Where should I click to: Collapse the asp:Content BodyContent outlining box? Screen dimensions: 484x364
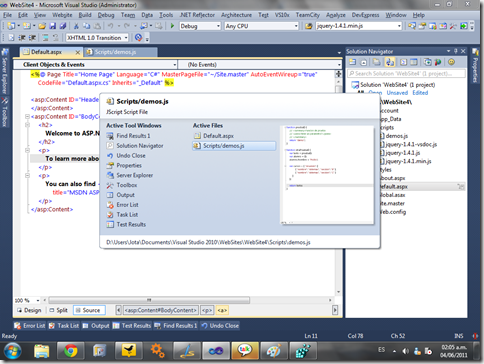pyautogui.click(x=27, y=117)
